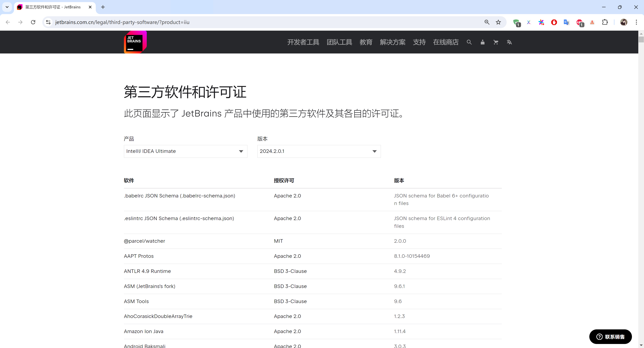Click the 联系销售 button
Viewport: 644px width, 348px height.
610,336
